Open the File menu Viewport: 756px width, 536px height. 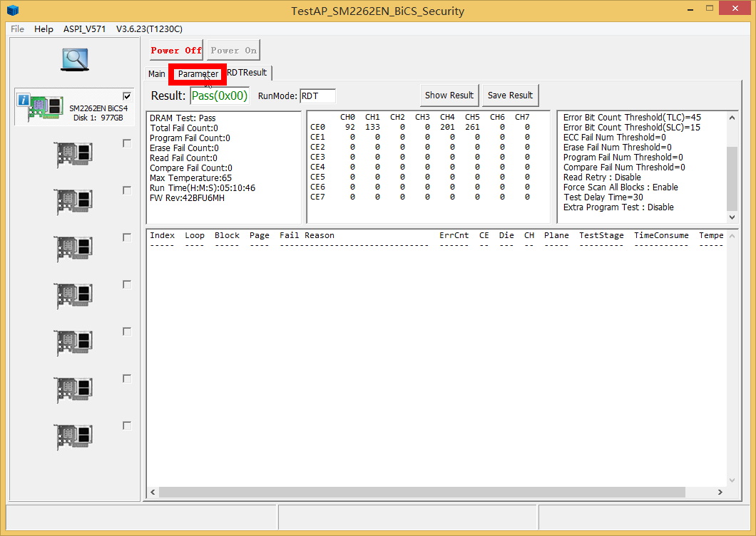click(x=17, y=29)
